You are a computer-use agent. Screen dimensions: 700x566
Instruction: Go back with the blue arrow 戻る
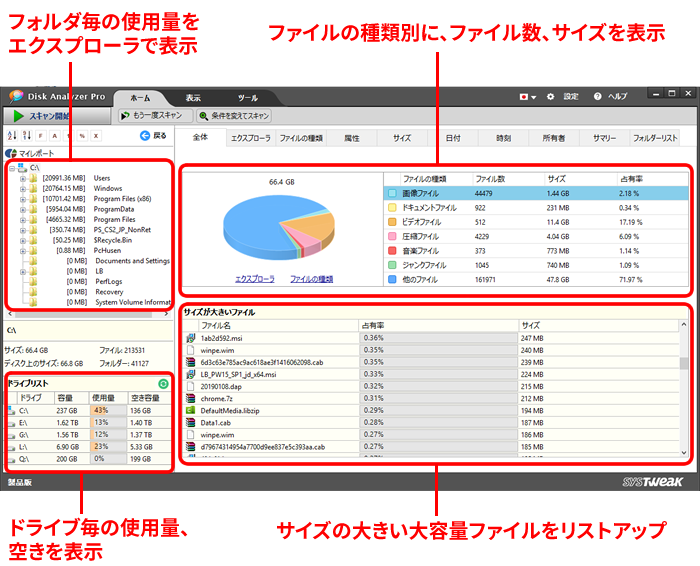click(x=153, y=135)
